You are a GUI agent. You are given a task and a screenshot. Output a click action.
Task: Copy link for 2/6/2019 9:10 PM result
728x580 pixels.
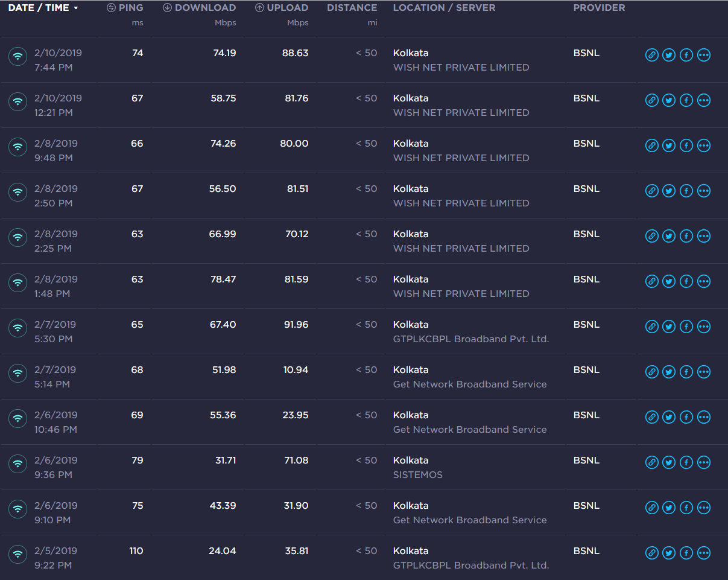point(651,508)
